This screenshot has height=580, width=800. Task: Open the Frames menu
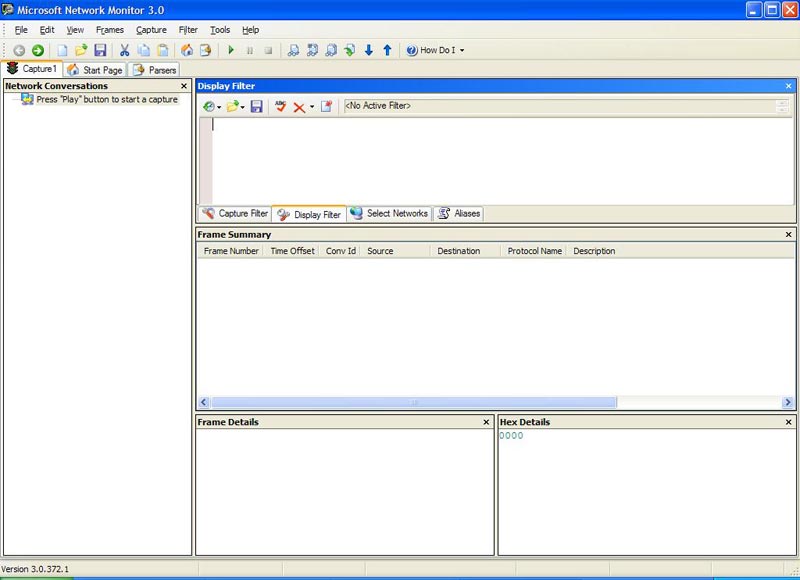(109, 30)
